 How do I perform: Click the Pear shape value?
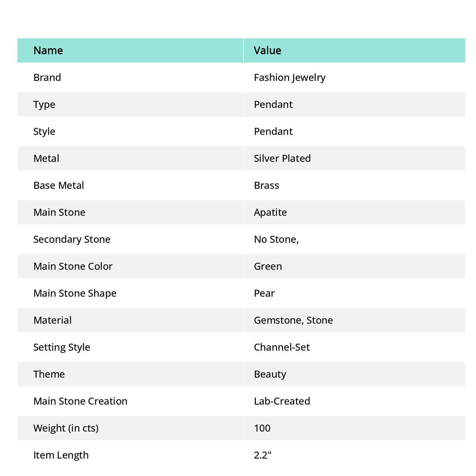264,293
